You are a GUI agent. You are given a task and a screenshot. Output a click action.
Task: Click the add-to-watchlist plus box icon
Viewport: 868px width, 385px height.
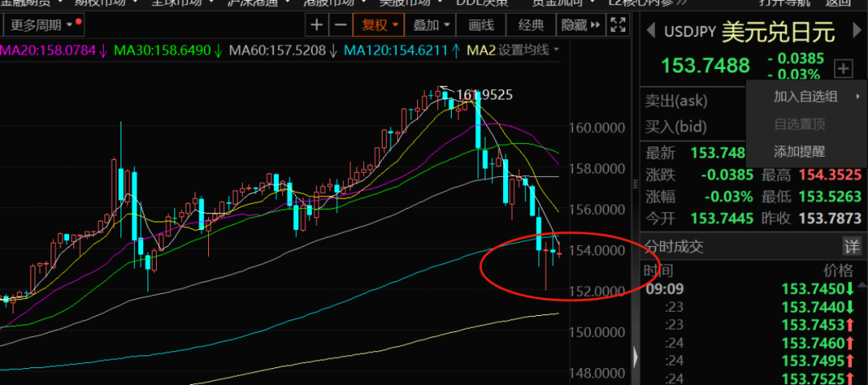pos(843,68)
